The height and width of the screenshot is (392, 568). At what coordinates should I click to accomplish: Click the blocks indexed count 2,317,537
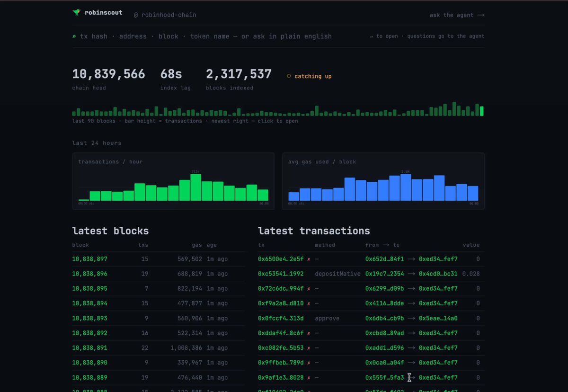click(239, 74)
